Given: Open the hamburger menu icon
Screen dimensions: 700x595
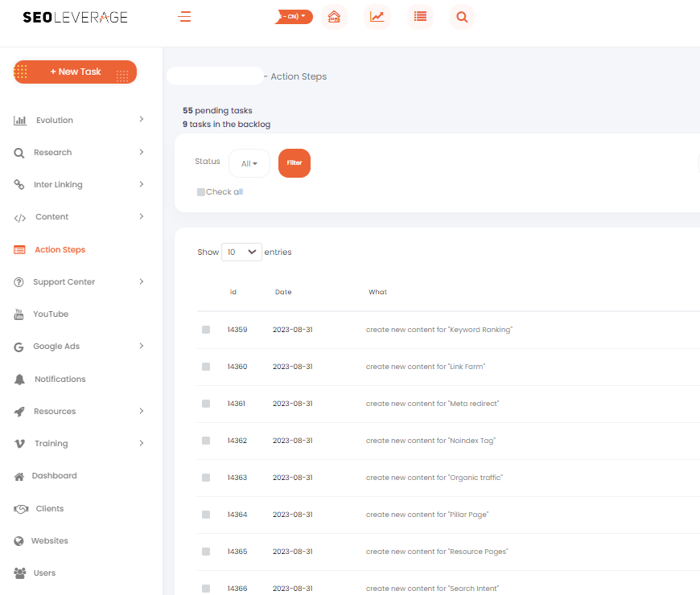Looking at the screenshot, I should pos(184,17).
